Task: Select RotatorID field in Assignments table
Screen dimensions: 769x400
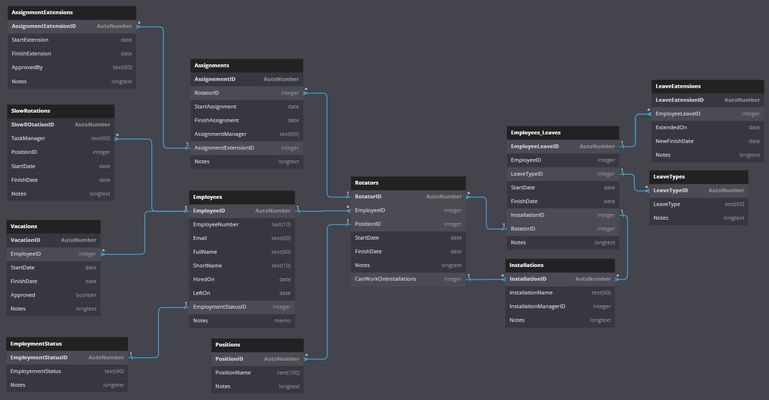Action: (x=247, y=93)
